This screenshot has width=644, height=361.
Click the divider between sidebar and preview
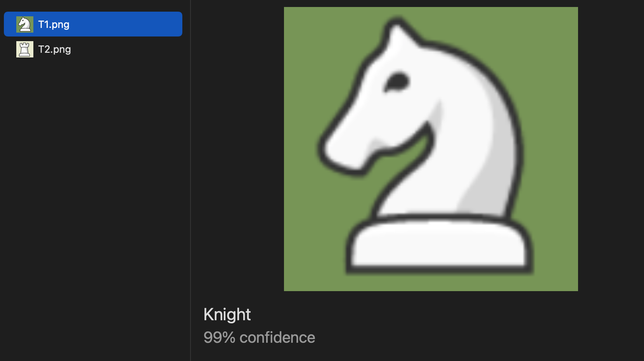coord(190,180)
